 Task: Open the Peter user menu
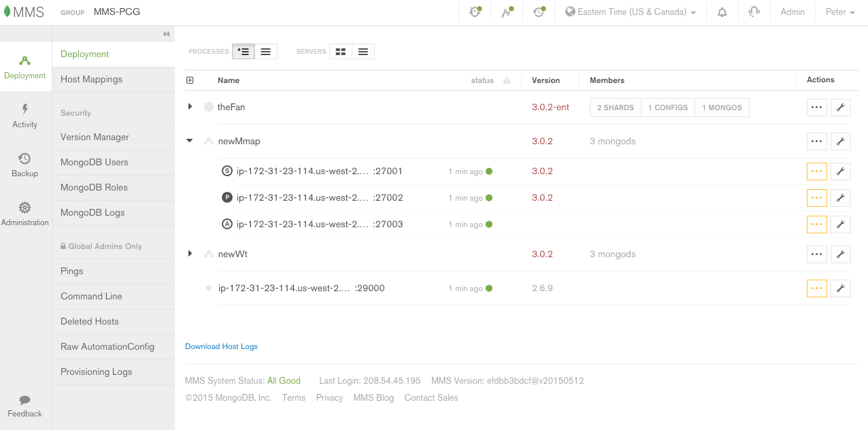[x=840, y=12]
